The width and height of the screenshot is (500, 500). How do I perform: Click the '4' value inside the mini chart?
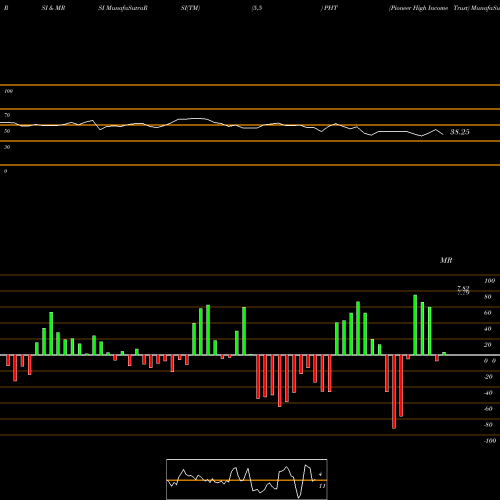[320, 474]
